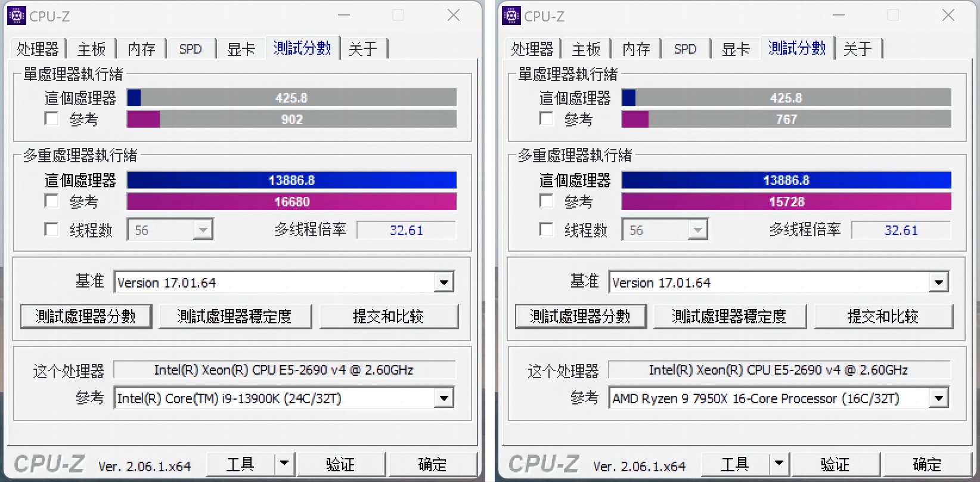Open 主板 tab in right window
Viewport: 980px width, 482px height.
click(586, 48)
